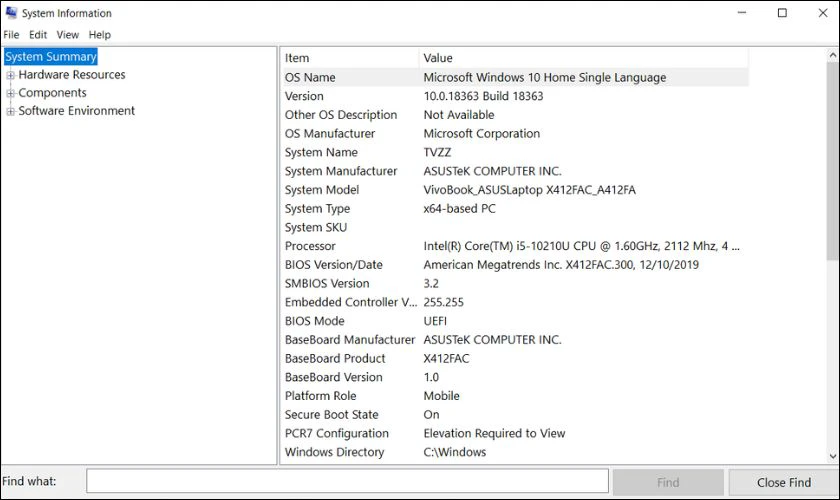The height and width of the screenshot is (500, 840).
Task: Click the UEFI value
Action: [x=435, y=321]
